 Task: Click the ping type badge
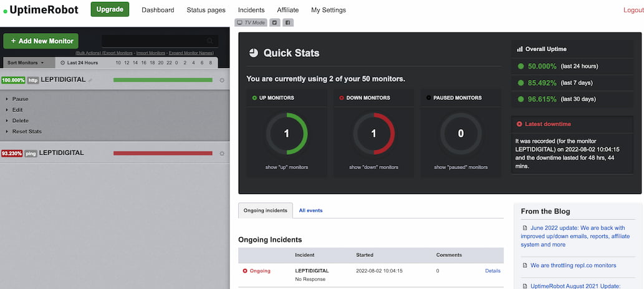[31, 154]
